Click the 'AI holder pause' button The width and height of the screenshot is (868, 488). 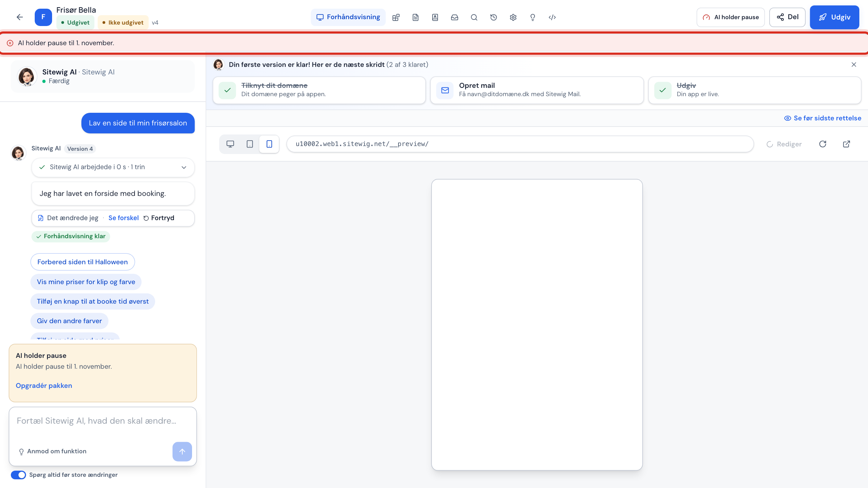731,17
